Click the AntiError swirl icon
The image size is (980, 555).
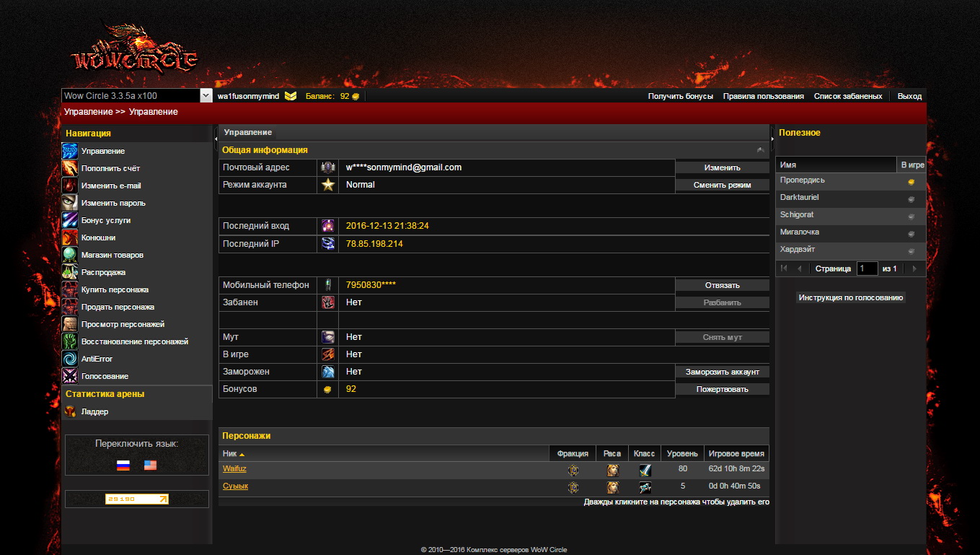(x=70, y=359)
